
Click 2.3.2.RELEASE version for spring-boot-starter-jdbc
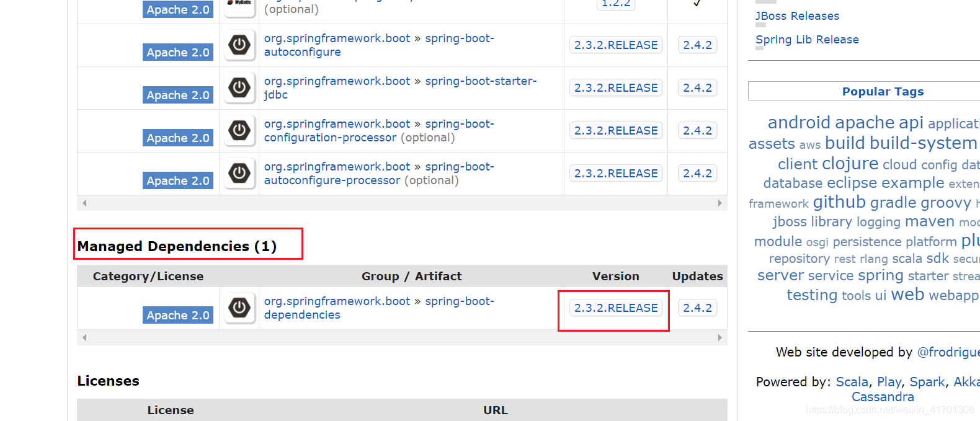(x=616, y=88)
